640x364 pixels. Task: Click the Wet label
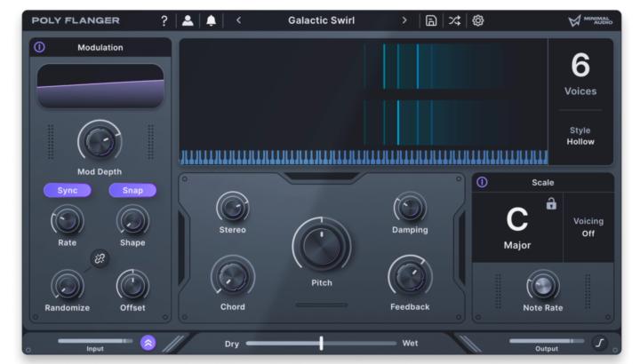(410, 344)
